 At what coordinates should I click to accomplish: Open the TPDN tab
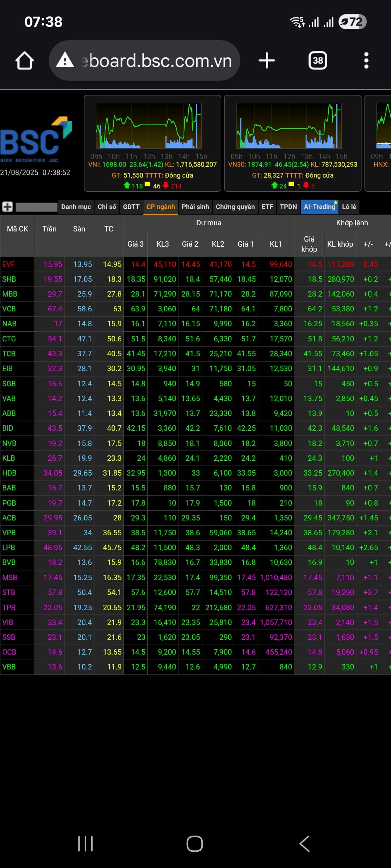tap(288, 207)
